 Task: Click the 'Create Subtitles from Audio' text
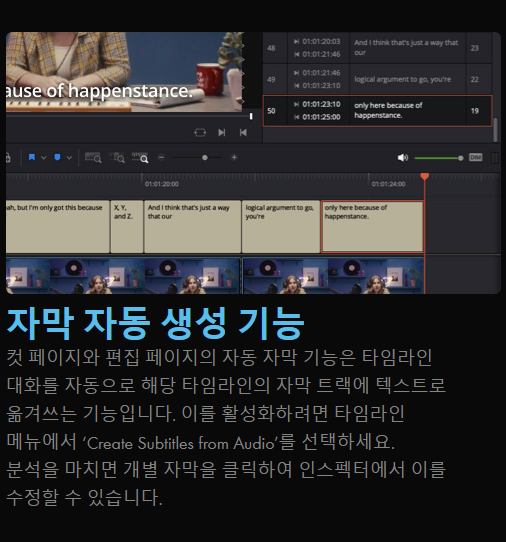coord(180,443)
